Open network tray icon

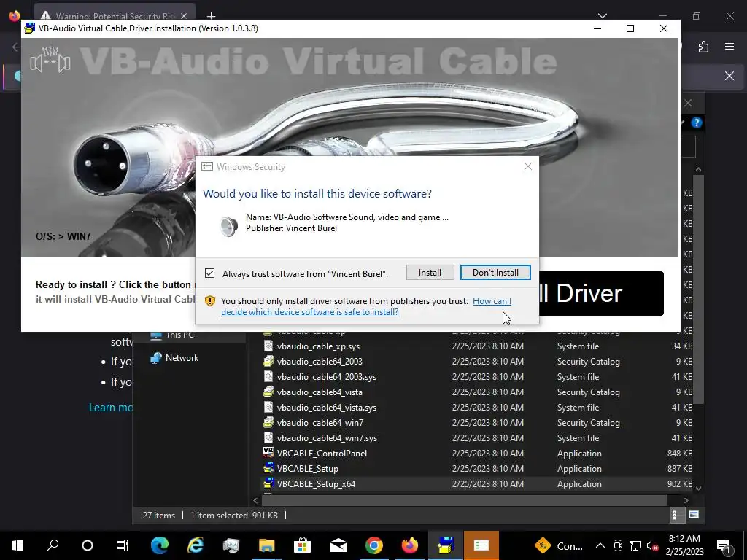[635, 545]
